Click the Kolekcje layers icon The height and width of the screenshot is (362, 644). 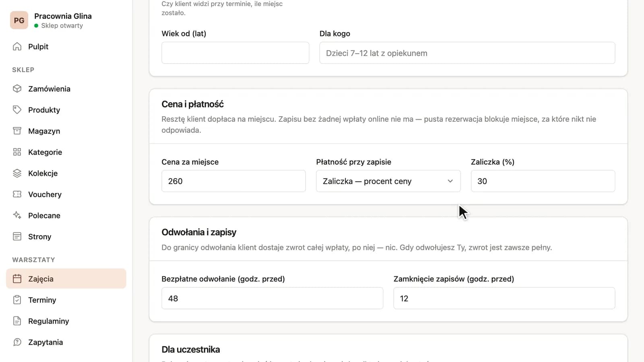point(17,173)
